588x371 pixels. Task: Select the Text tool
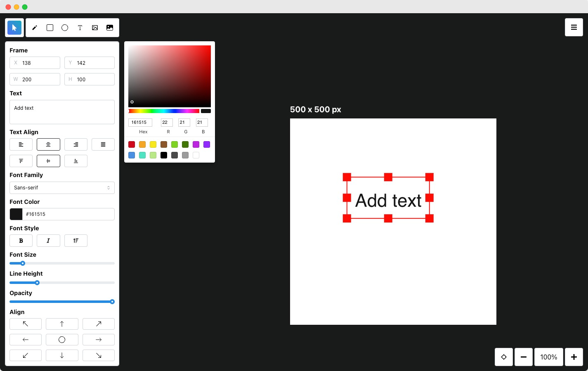point(80,28)
